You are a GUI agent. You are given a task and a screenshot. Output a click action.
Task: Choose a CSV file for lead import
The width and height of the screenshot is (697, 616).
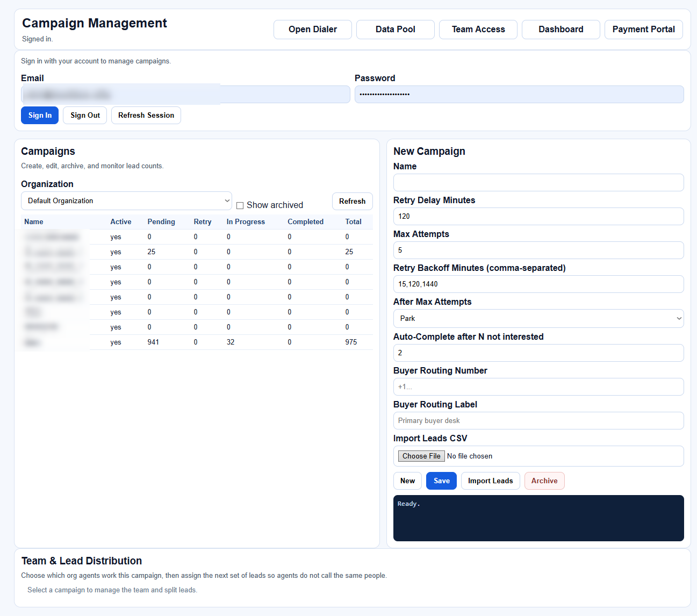click(421, 456)
